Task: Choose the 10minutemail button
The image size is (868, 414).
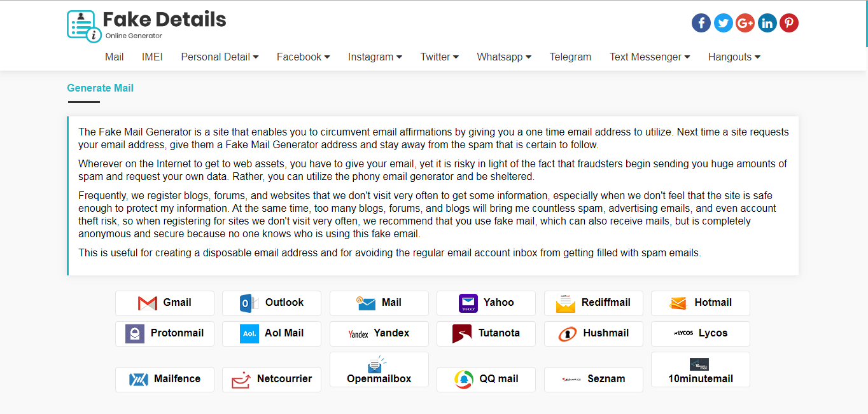Action: click(700, 370)
